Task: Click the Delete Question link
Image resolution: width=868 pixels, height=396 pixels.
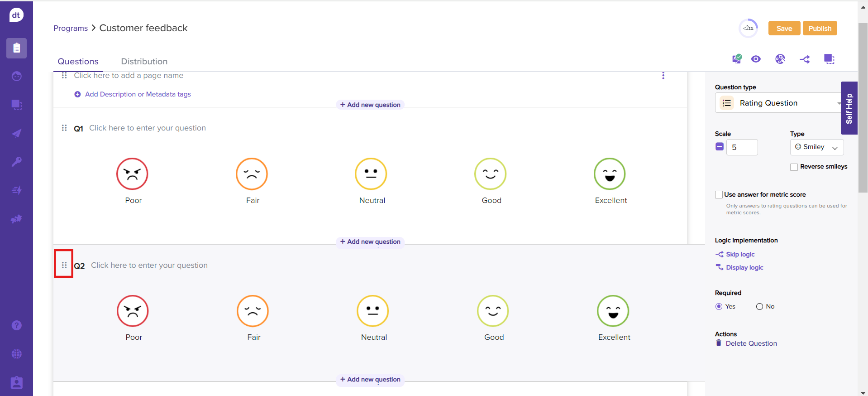Action: click(751, 343)
